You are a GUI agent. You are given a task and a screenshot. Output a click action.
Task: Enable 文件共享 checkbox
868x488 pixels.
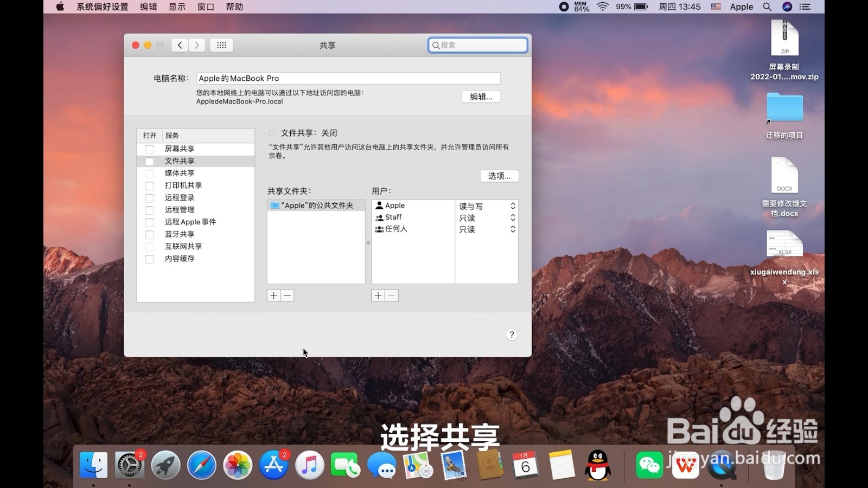click(149, 161)
